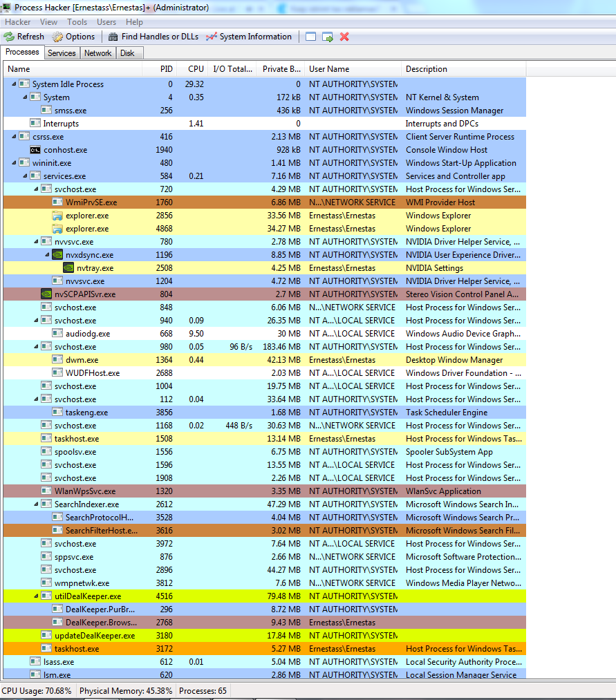The height and width of the screenshot is (700, 616).
Task: Click the WmiPrvSE.exe process icon
Action: tap(57, 202)
